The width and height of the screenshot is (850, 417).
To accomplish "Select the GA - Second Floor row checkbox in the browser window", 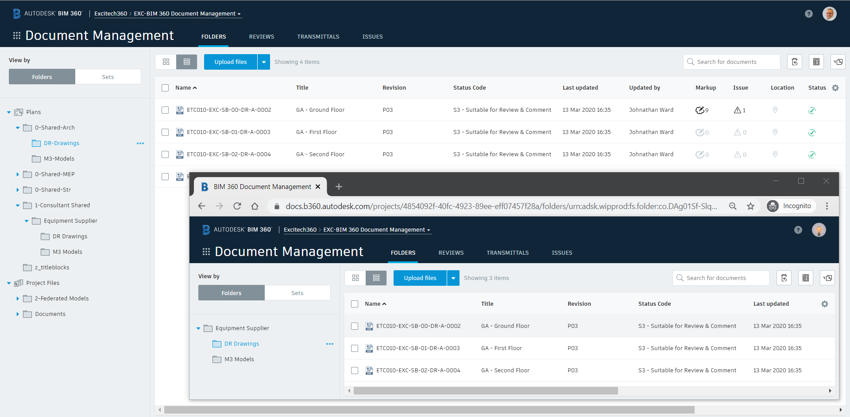I will coord(355,370).
